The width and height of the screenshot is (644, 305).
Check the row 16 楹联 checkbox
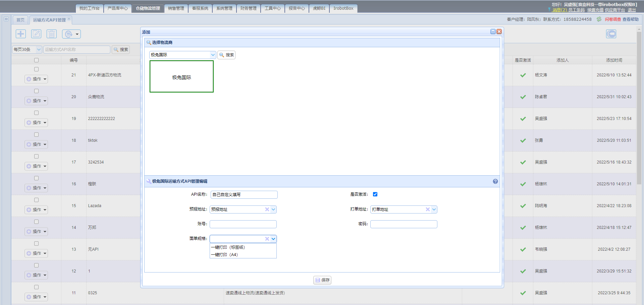click(36, 178)
